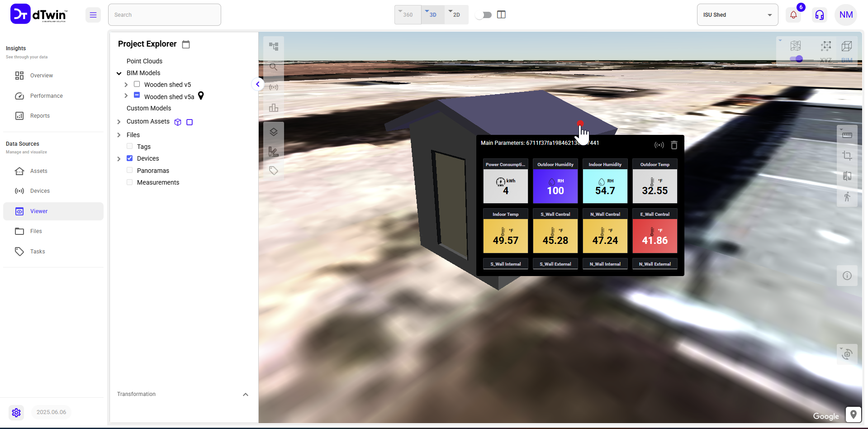Click into the Search field
Screen dimensions: 868x429
(165, 15)
